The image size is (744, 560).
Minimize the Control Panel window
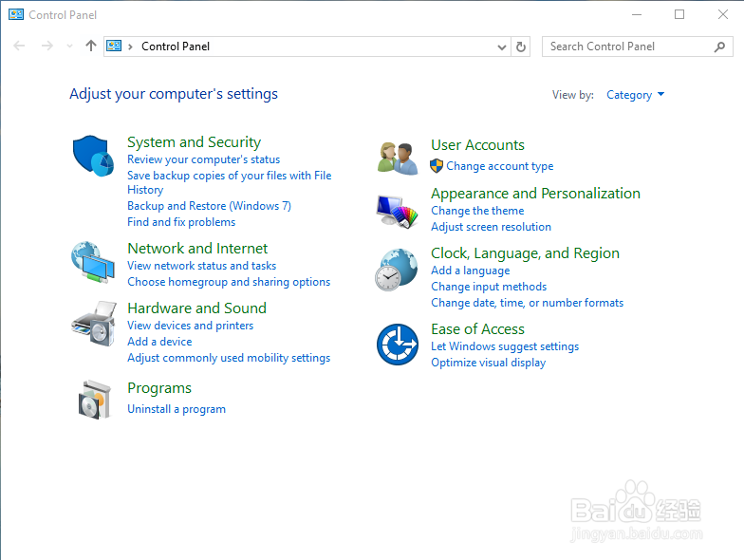[637, 15]
